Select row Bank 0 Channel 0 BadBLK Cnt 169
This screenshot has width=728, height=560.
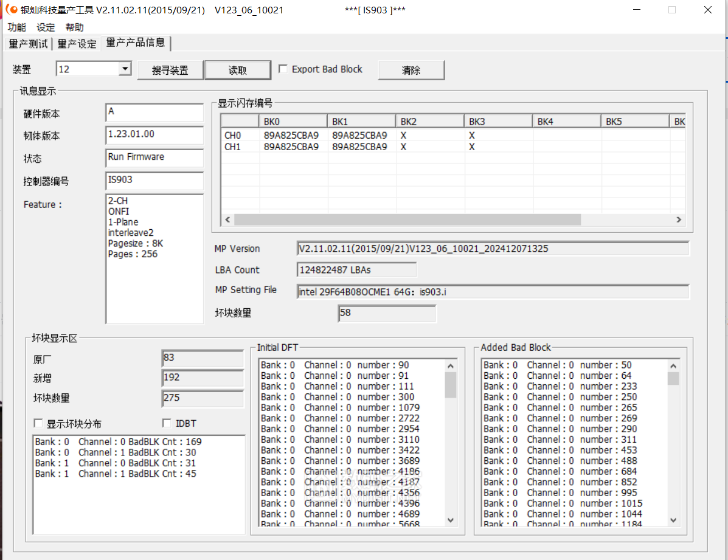pyautogui.click(x=119, y=441)
